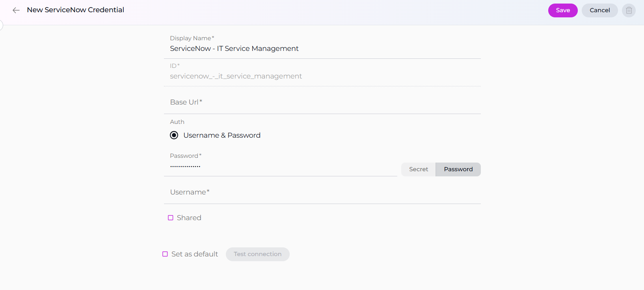Click the "Set as default" label text
The image size is (644, 290).
[x=195, y=254]
